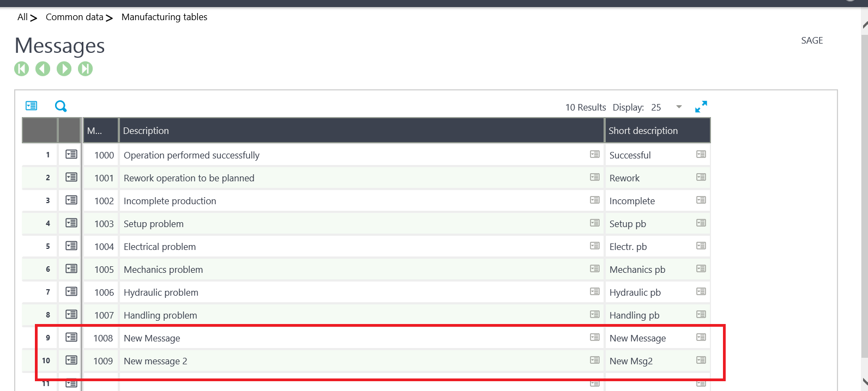Open row actions icon for message 1000
Viewport: 868px width, 391px height.
(71, 155)
